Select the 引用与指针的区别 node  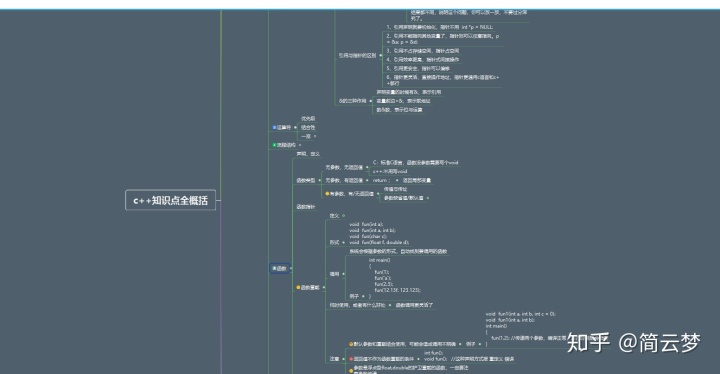click(x=358, y=56)
